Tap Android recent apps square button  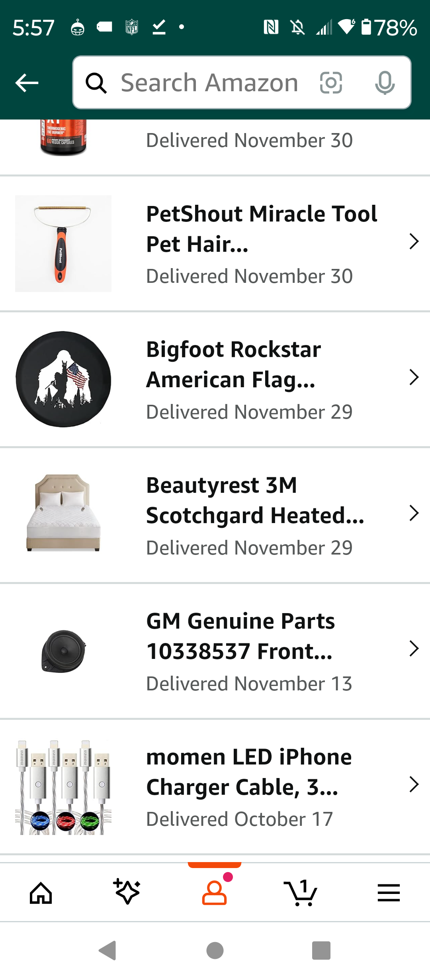click(321, 951)
